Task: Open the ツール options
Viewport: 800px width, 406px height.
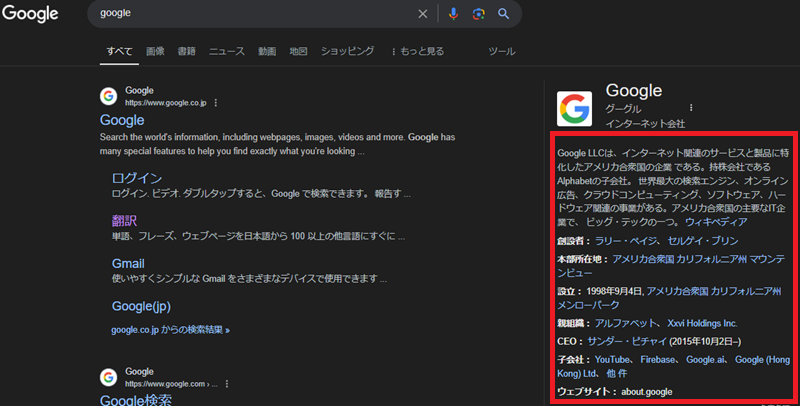Action: pos(502,51)
